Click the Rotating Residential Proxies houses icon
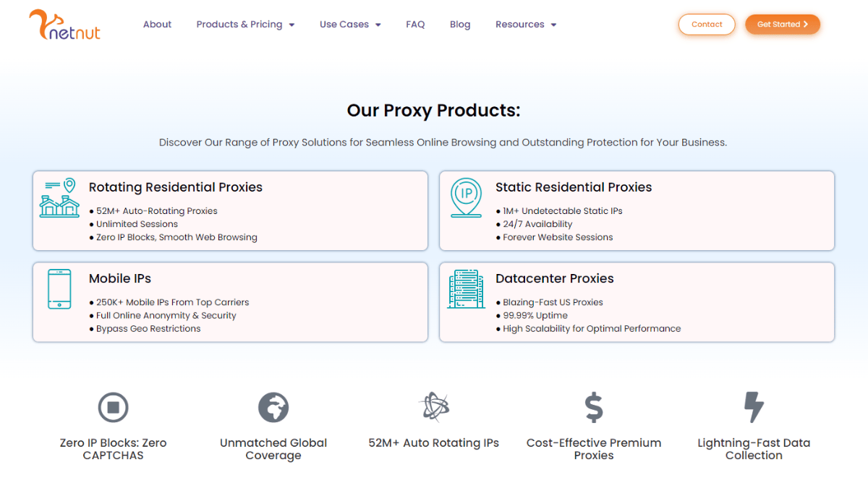Image resolution: width=868 pixels, height=488 pixels. coord(59,198)
